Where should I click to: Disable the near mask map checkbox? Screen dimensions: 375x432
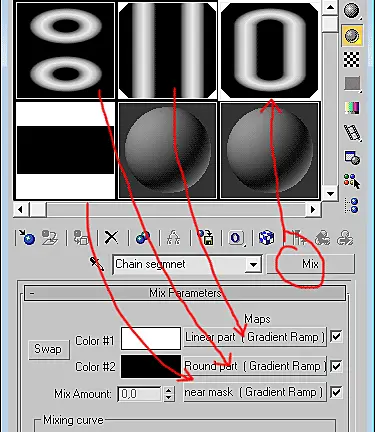(336, 392)
